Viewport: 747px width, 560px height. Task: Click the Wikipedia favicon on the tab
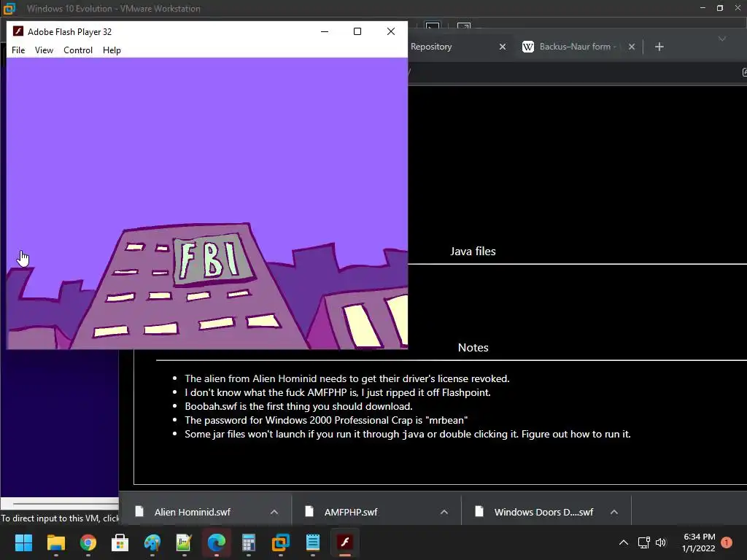(528, 47)
